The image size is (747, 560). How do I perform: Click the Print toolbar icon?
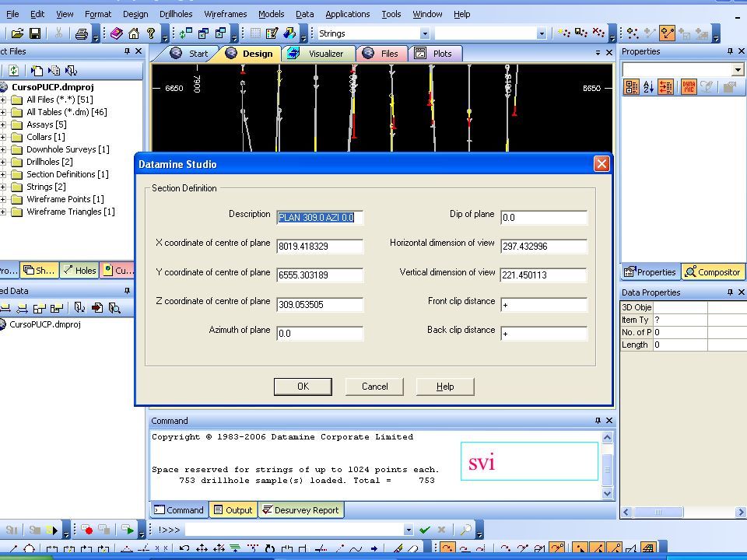pyautogui.click(x=82, y=33)
